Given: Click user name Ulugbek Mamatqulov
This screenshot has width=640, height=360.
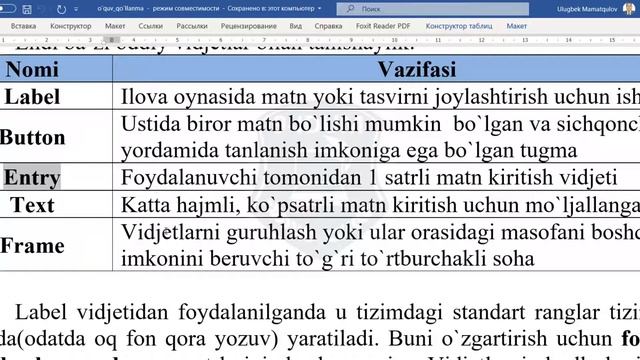Looking at the screenshot, I should click(x=587, y=9).
